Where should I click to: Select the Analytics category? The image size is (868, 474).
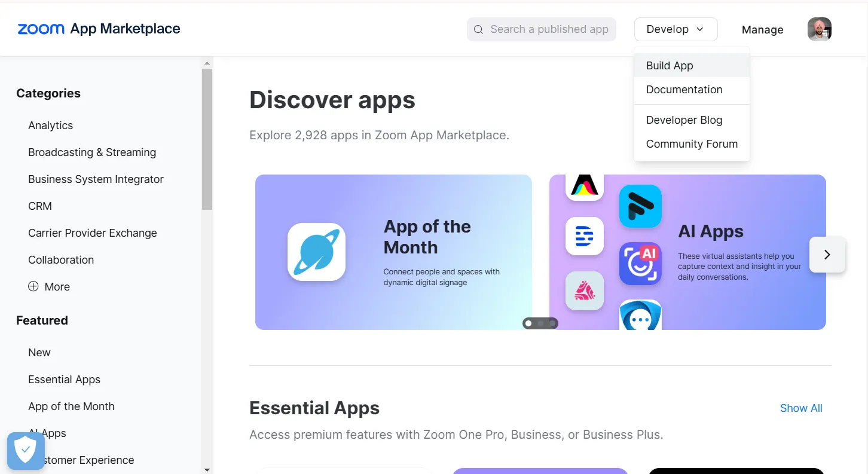pyautogui.click(x=50, y=126)
